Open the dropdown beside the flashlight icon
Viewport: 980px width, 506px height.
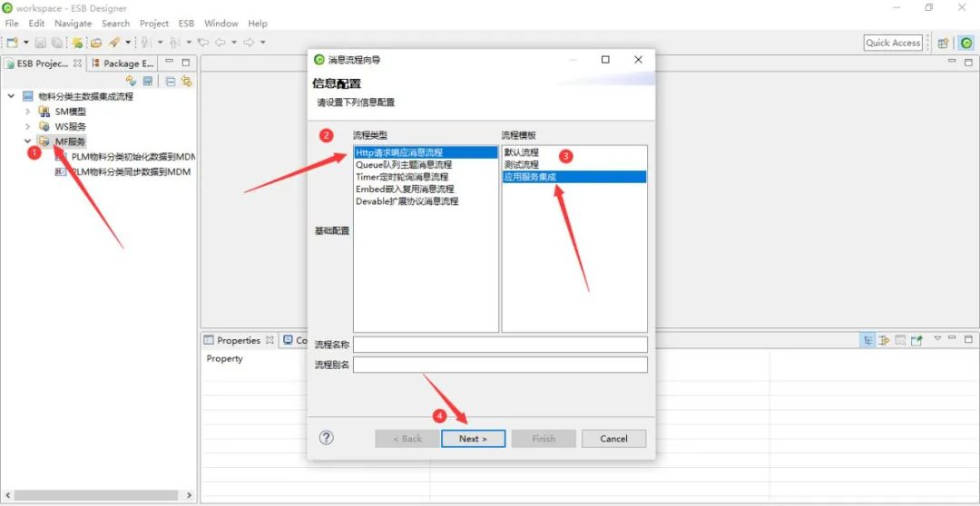tap(128, 43)
